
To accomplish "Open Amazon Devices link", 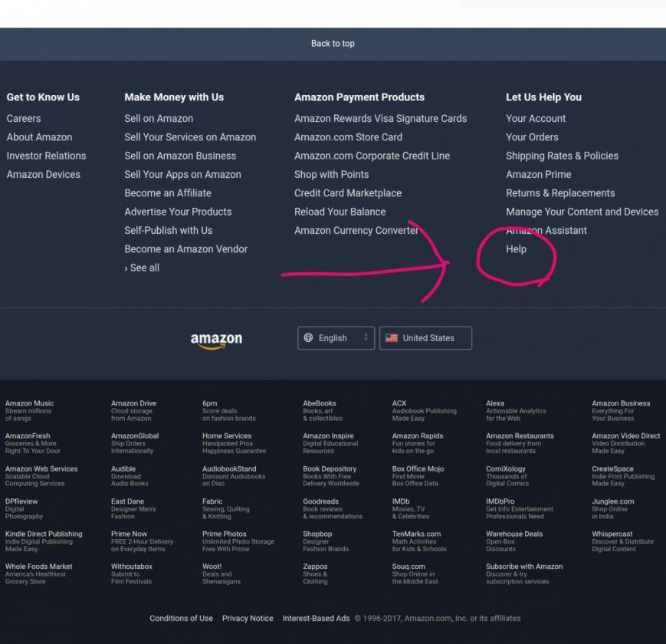I will click(44, 175).
